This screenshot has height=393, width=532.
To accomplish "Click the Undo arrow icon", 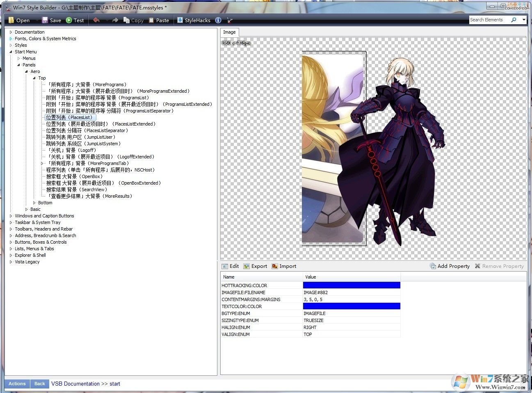I will pyautogui.click(x=96, y=20).
